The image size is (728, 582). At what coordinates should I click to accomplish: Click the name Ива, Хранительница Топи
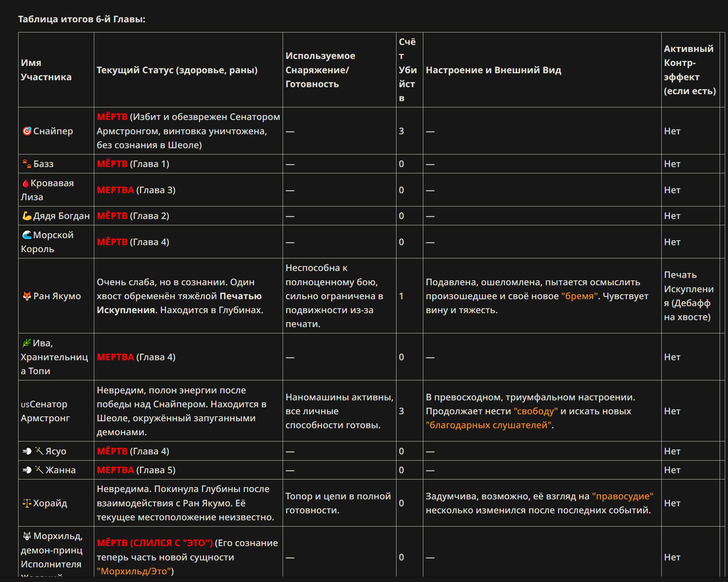(54, 357)
